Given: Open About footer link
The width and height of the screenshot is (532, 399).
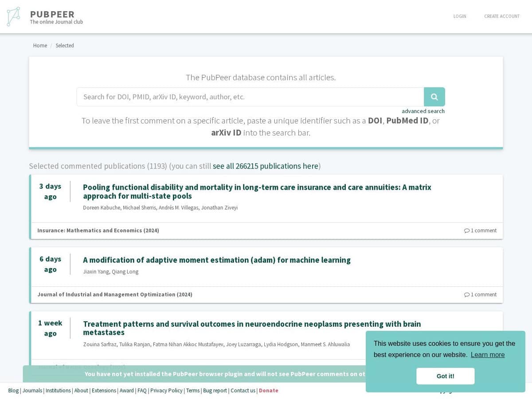Looking at the screenshot, I should (x=81, y=391).
